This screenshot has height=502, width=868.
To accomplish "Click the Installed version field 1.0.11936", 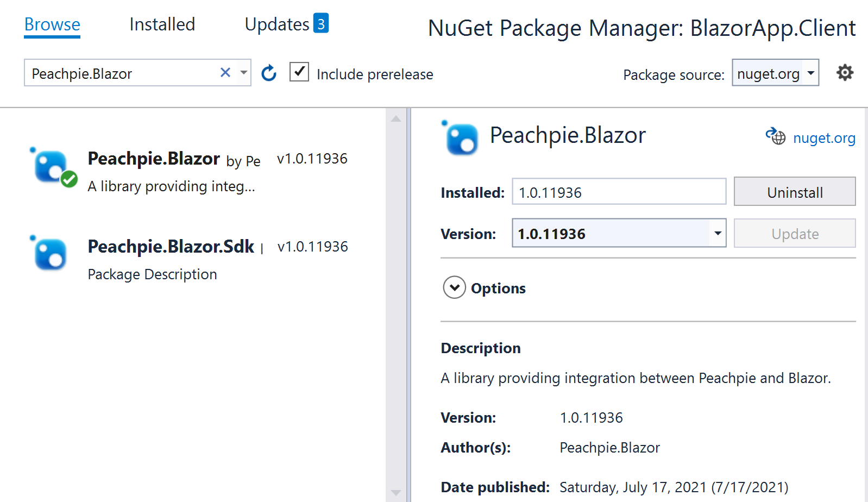I will pyautogui.click(x=619, y=192).
